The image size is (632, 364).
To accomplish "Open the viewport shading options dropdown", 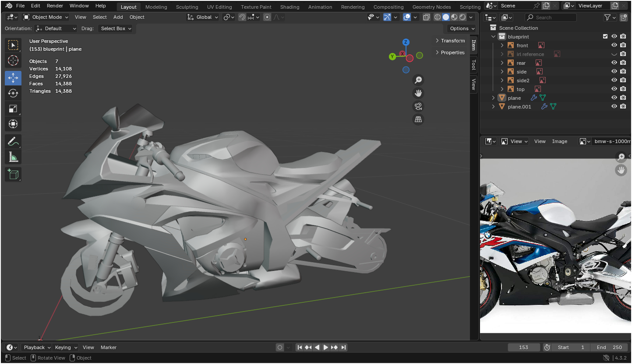I will click(471, 17).
